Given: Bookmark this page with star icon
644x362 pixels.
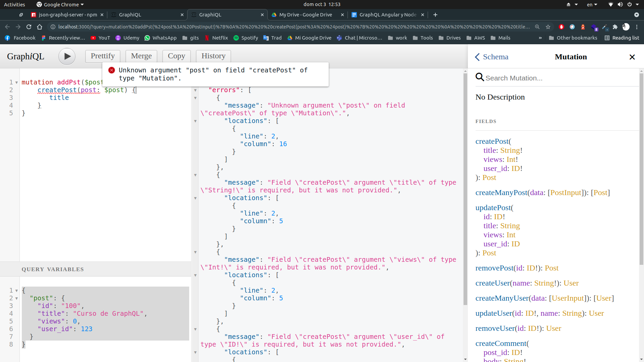Looking at the screenshot, I should [548, 27].
